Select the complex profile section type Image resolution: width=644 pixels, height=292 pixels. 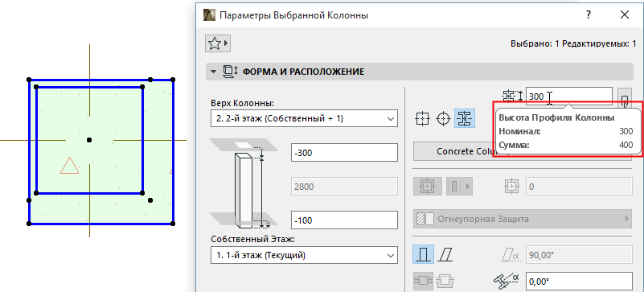pyautogui.click(x=465, y=119)
